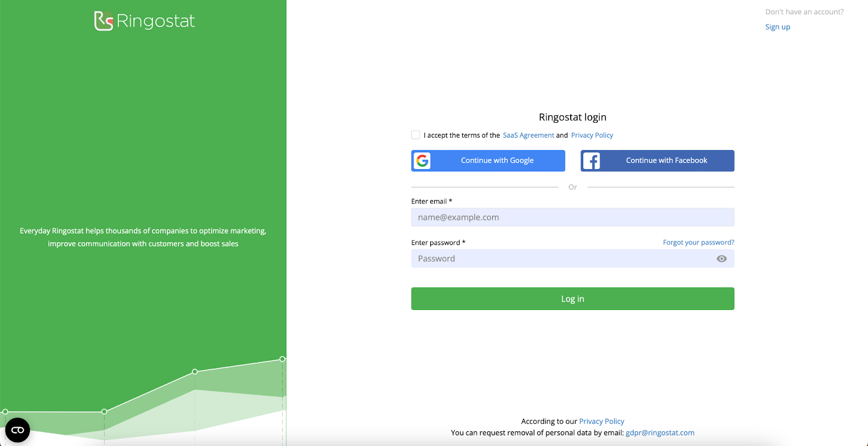Toggle password visibility eye icon

pyautogui.click(x=722, y=258)
